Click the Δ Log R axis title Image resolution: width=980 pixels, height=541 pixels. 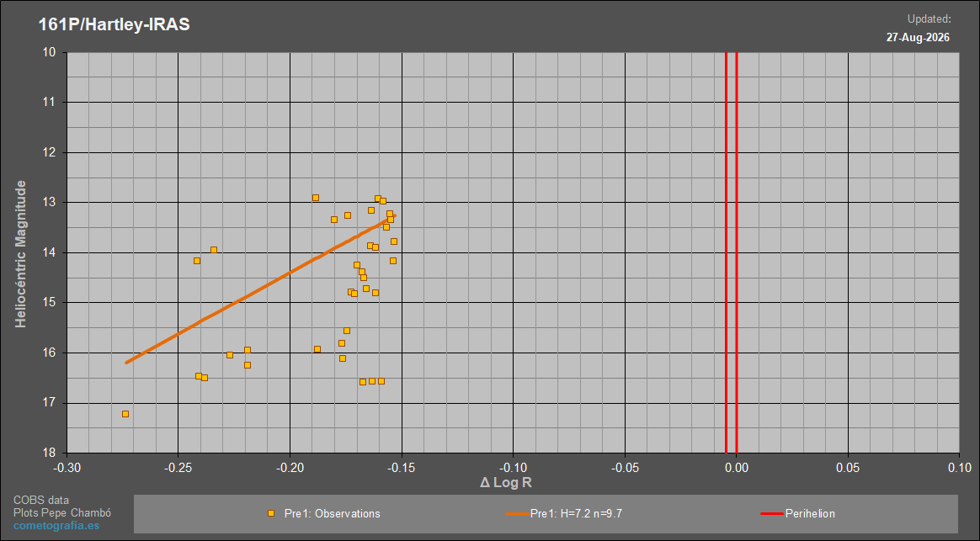point(506,482)
